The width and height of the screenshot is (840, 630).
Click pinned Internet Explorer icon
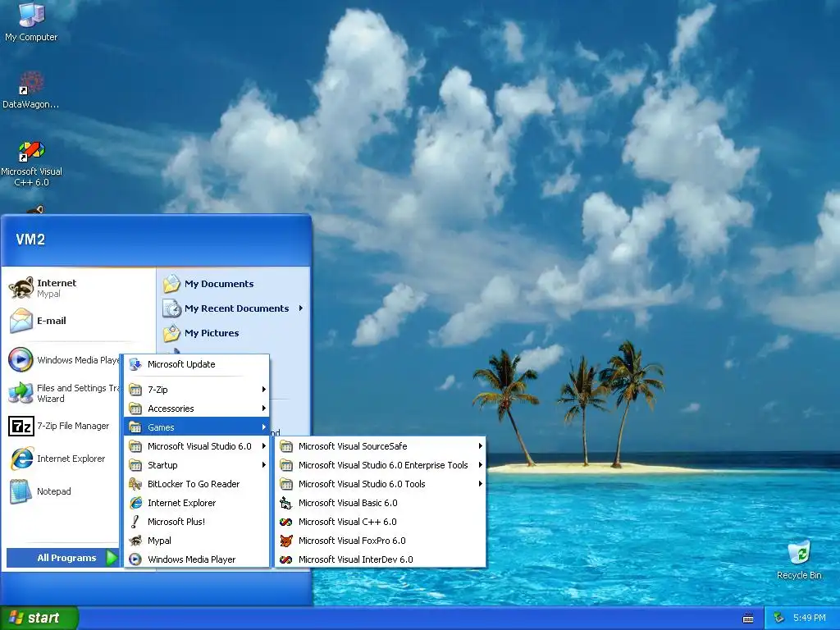pos(21,459)
